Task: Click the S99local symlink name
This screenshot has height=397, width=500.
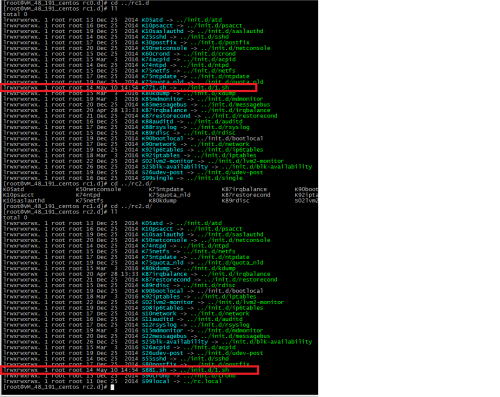Action: [x=155, y=381]
